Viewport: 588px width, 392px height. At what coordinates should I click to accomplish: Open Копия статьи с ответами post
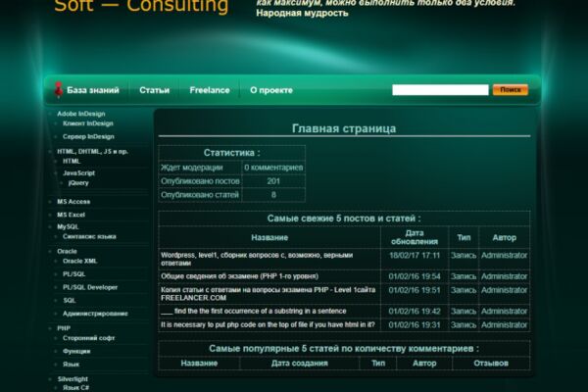pos(269,294)
